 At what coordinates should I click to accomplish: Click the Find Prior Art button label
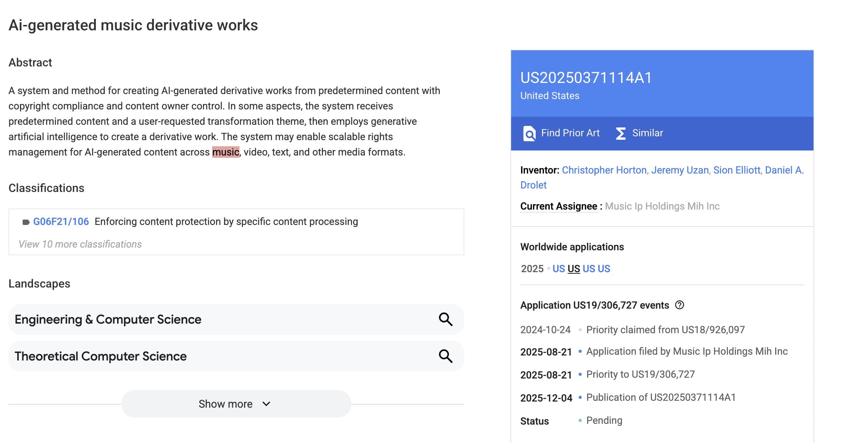(570, 133)
